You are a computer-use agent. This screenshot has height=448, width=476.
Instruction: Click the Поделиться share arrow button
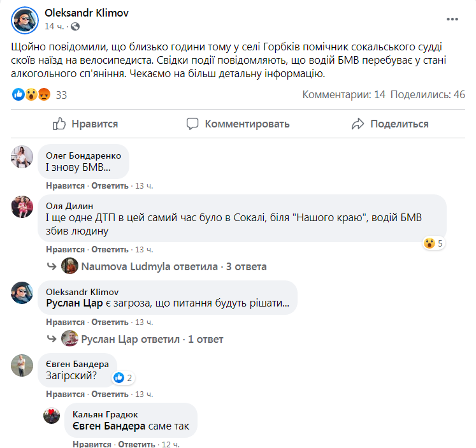coord(390,124)
